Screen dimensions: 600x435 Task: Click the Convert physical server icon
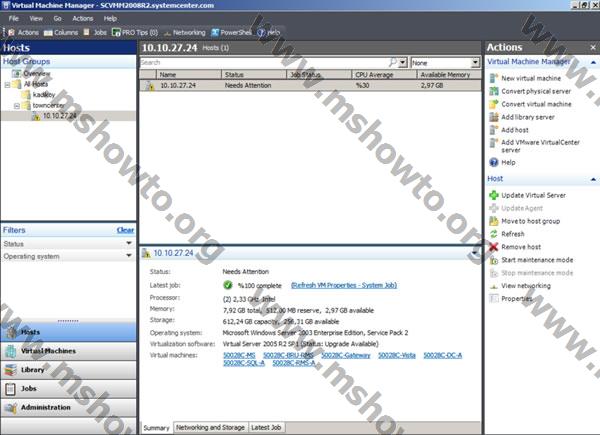(x=494, y=91)
